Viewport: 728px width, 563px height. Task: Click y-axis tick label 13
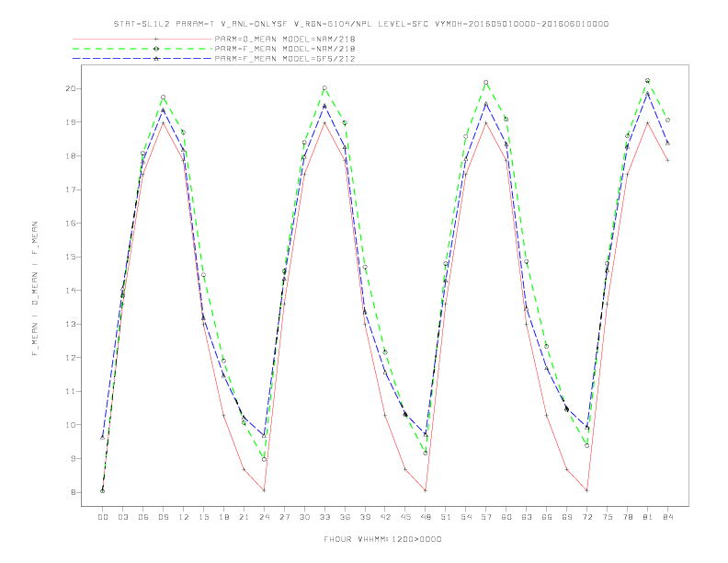(x=71, y=324)
